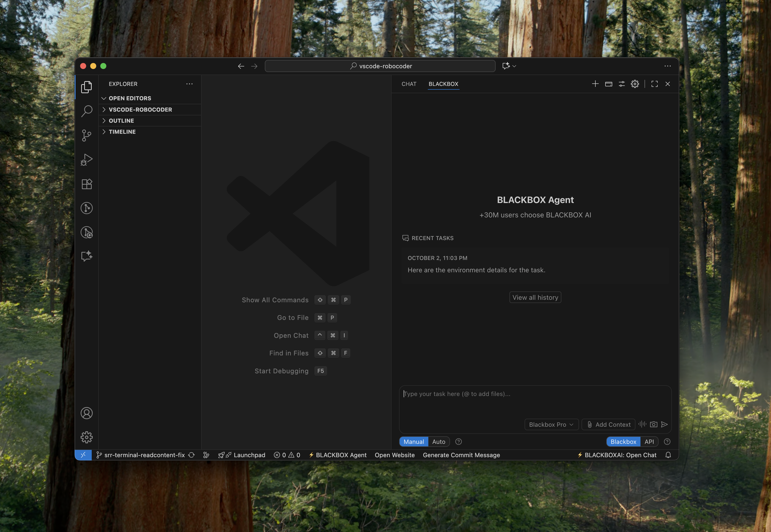This screenshot has height=532, width=771.
Task: Switch to the CHAT tab
Action: (409, 84)
